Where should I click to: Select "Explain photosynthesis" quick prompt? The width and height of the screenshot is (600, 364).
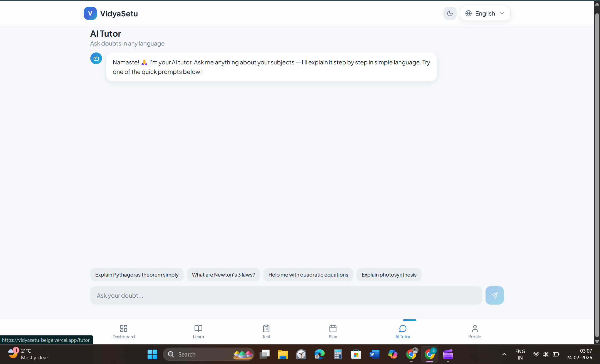389,275
